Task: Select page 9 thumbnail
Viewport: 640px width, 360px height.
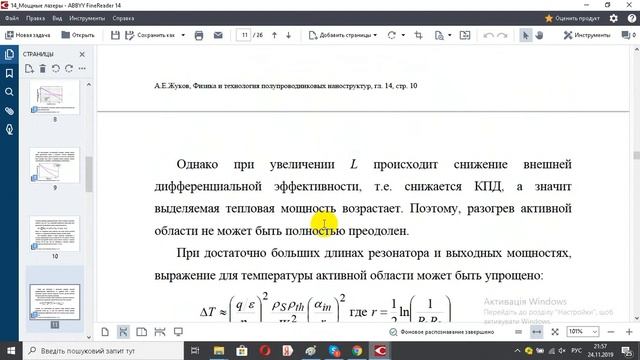Action: 55,166
